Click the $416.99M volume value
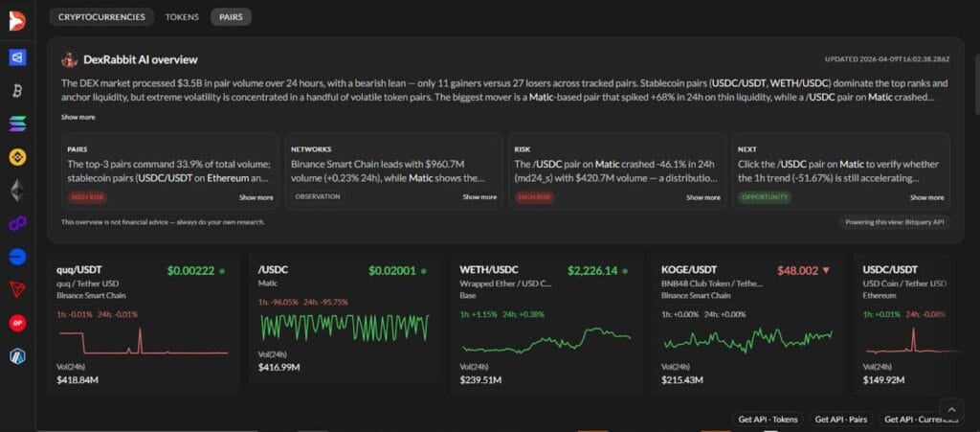Image resolution: width=980 pixels, height=432 pixels. click(x=278, y=367)
